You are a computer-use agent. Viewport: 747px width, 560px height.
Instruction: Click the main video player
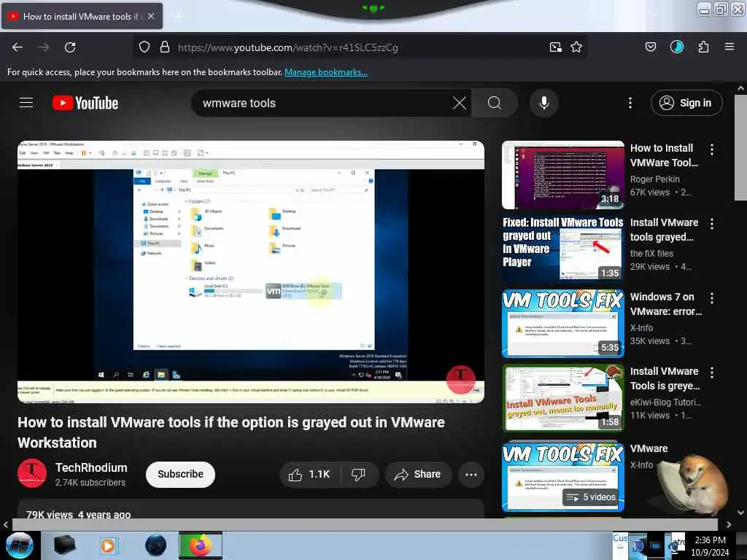click(x=251, y=272)
